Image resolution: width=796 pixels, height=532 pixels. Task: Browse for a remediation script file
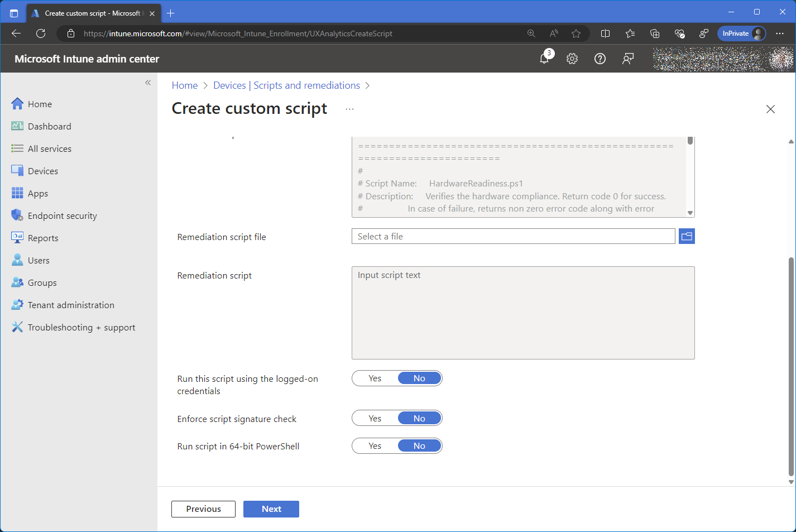point(687,237)
